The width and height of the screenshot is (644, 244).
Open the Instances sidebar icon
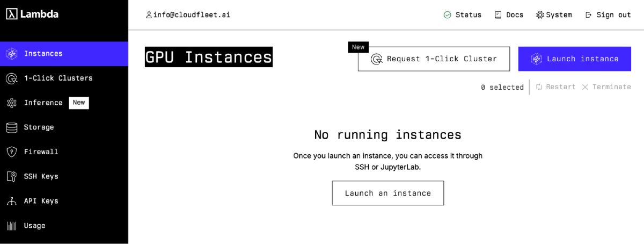point(12,54)
